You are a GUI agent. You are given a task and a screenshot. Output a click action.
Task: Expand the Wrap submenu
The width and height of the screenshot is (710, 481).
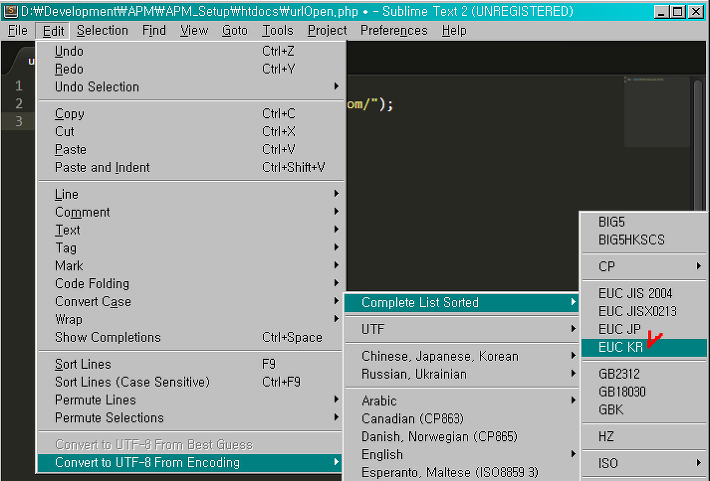pyautogui.click(x=190, y=319)
